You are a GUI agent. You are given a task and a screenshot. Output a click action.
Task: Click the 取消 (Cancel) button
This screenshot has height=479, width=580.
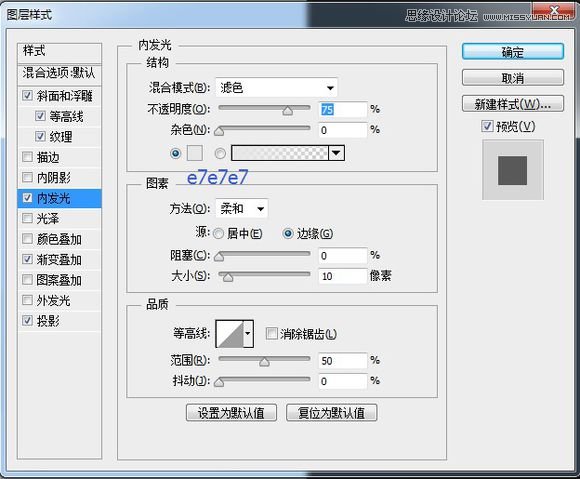click(x=513, y=78)
